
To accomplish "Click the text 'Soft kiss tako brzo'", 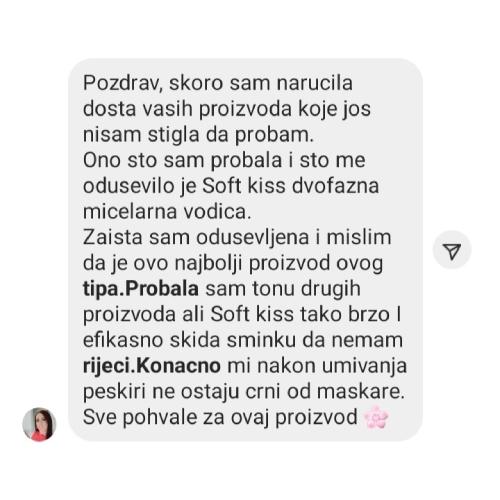I will 300,314.
